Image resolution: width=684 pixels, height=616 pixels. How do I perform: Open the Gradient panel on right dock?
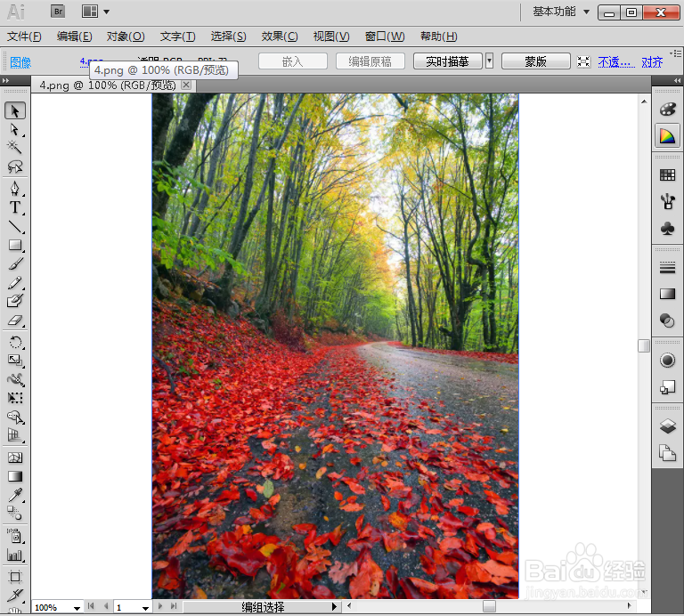(x=667, y=295)
